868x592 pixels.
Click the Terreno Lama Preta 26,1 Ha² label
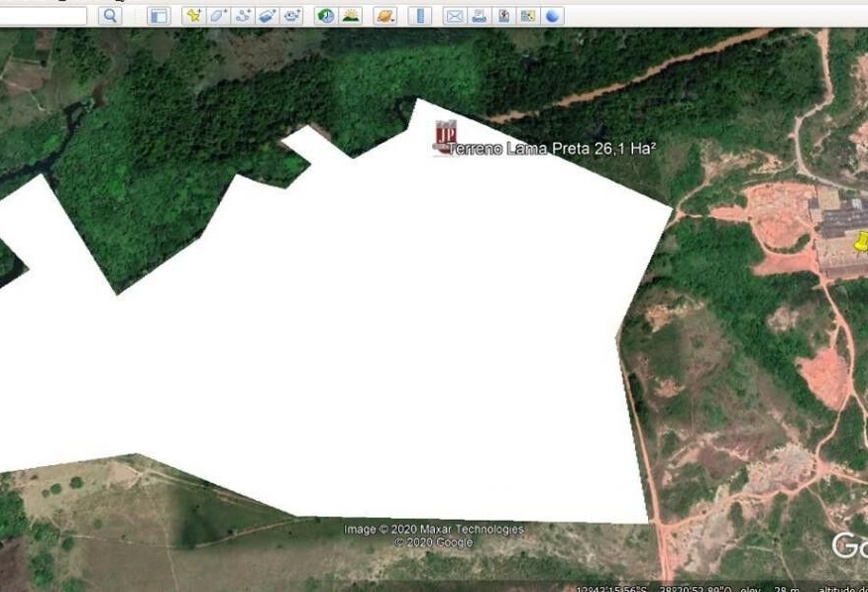coord(552,149)
